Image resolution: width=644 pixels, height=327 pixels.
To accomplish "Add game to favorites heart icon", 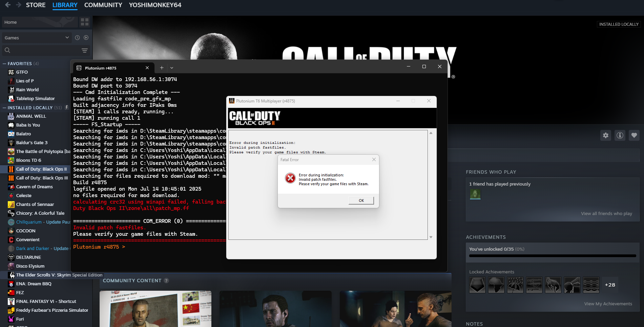I will point(634,135).
